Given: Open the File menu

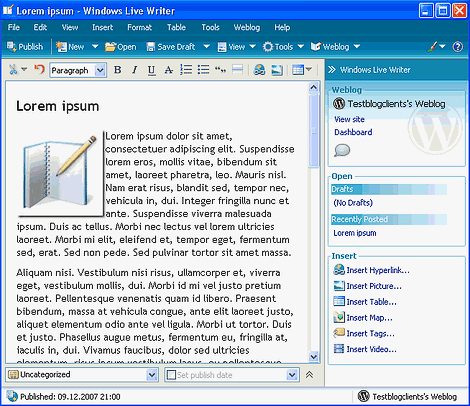Looking at the screenshot, I should [14, 27].
